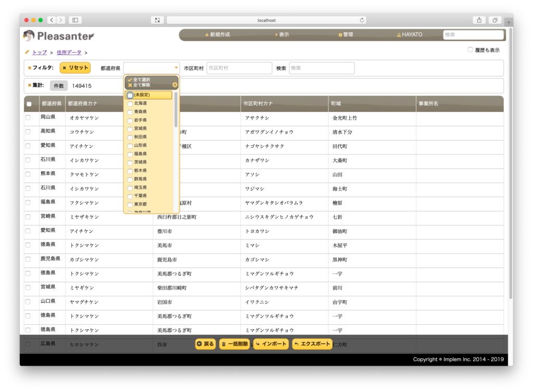Tick the 埼玉県 option

tap(130, 188)
